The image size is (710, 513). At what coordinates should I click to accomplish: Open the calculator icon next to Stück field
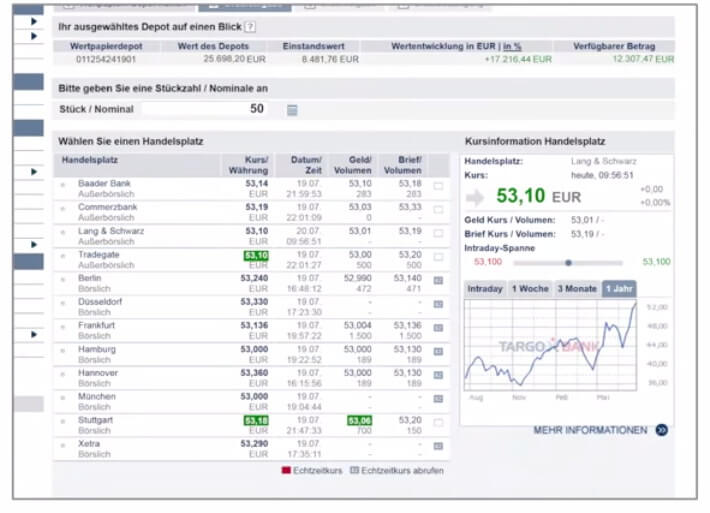[x=292, y=110]
